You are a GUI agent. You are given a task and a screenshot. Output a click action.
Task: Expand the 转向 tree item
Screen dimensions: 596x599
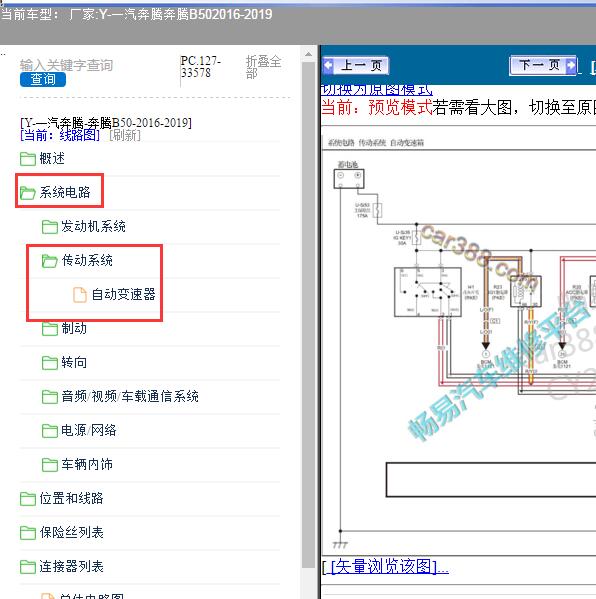click(x=74, y=363)
